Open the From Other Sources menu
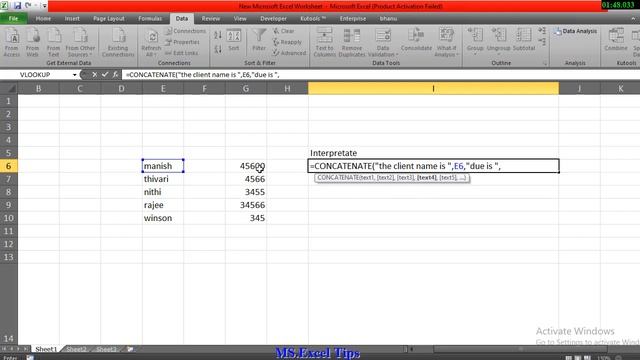 click(x=80, y=42)
